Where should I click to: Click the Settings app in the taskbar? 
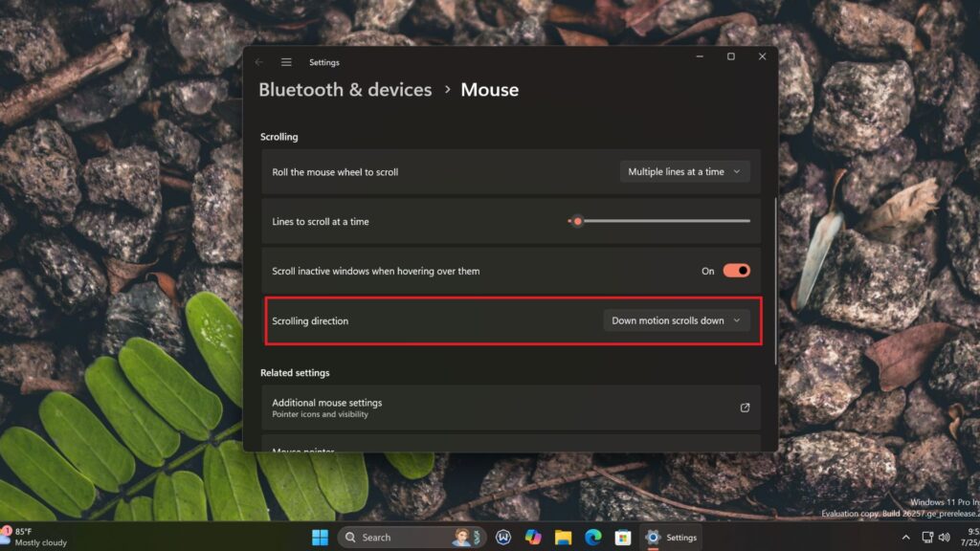[x=663, y=537]
